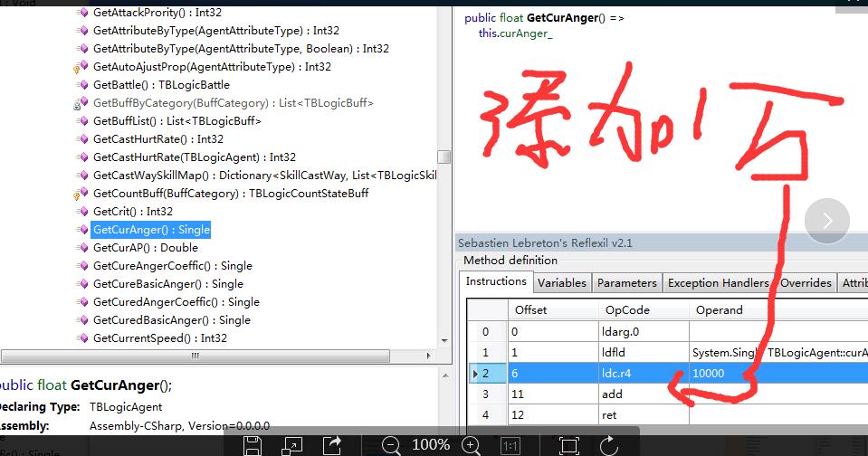Select GetAttributeByType(AgentAttributeType, Boolean) method
The height and width of the screenshot is (456, 868).
click(x=242, y=49)
